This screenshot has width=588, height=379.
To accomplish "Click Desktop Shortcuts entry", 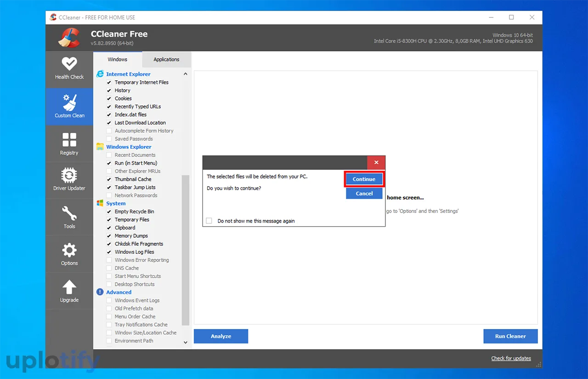I will coord(135,284).
